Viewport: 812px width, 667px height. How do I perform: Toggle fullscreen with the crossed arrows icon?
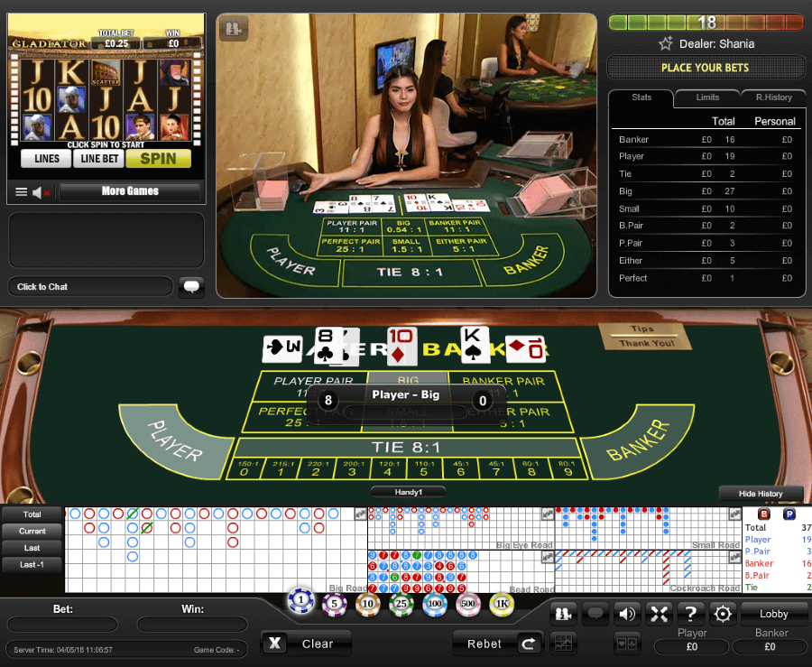point(659,614)
